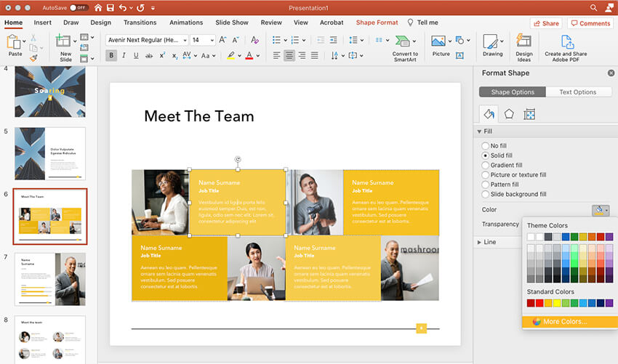Viewport: 618px width, 364px height.
Task: Undo the last action
Action: [123, 7]
